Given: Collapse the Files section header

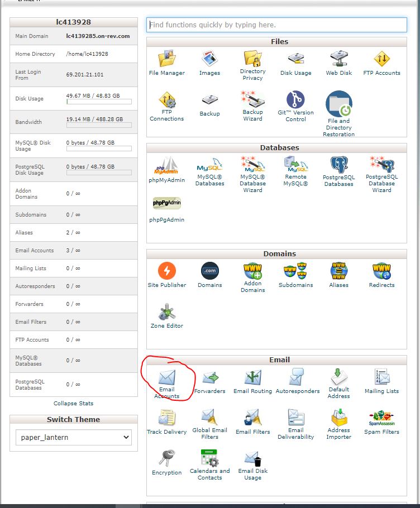Looking at the screenshot, I should click(279, 42).
